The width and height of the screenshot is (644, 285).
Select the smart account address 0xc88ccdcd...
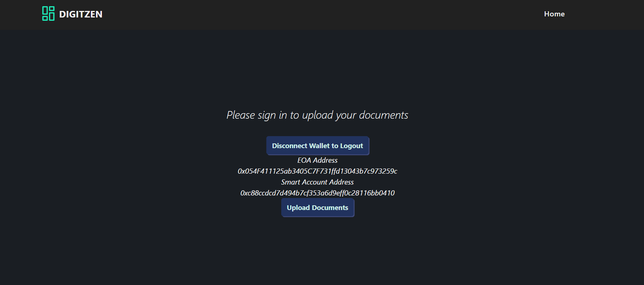318,193
